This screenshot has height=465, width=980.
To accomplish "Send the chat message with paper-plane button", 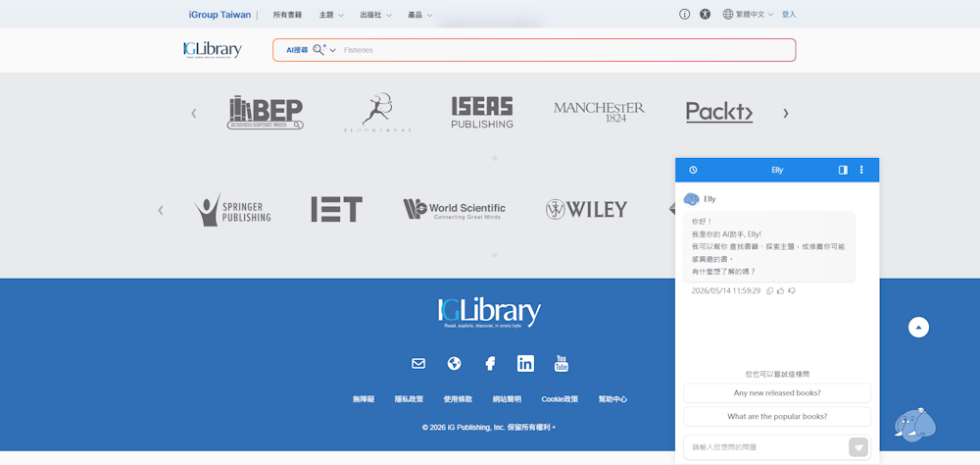I will (858, 447).
